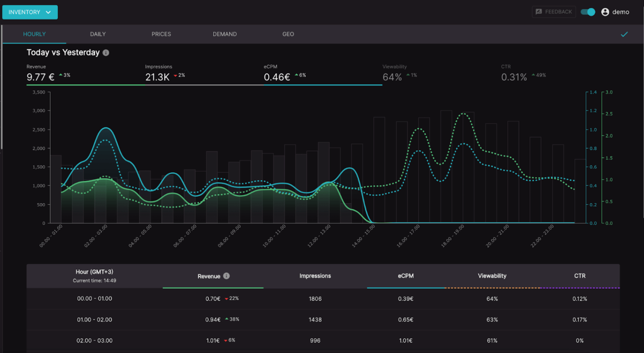The width and height of the screenshot is (644, 353).
Task: Toggle the CTR metric on the chart
Action: pos(523,74)
